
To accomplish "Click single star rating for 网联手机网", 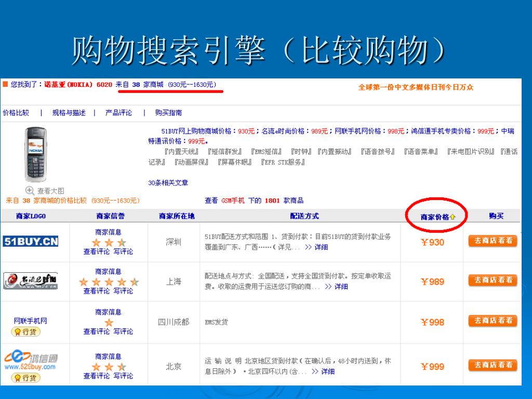I will pos(109,322).
